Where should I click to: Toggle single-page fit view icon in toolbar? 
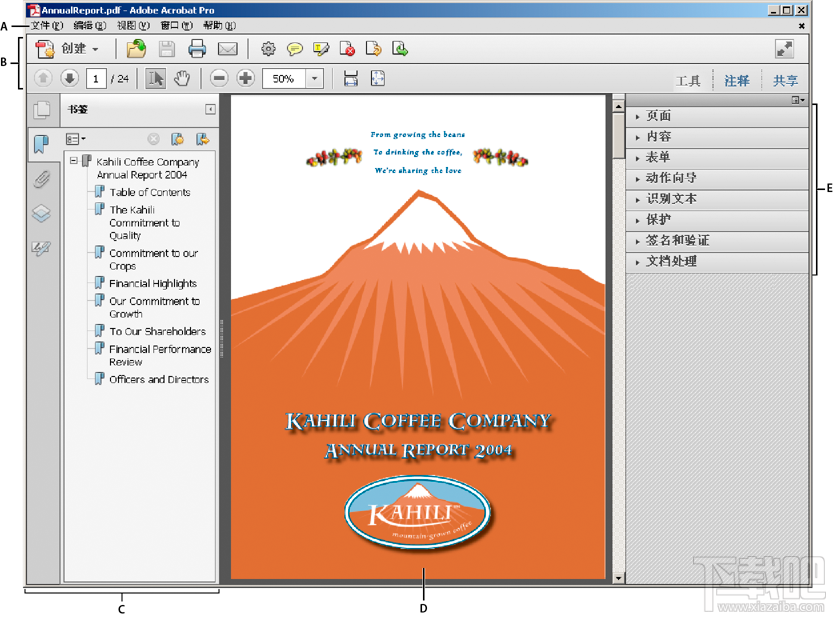(x=377, y=78)
